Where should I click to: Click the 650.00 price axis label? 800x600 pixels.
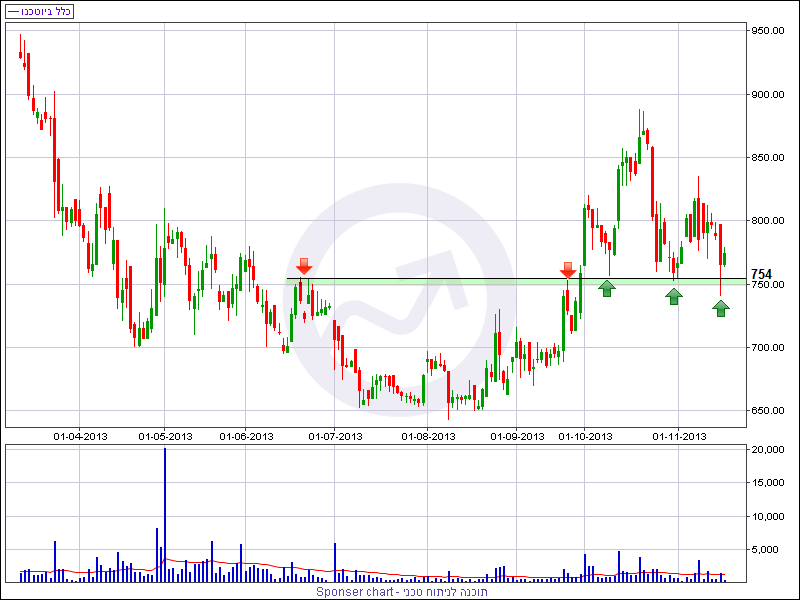tap(767, 411)
